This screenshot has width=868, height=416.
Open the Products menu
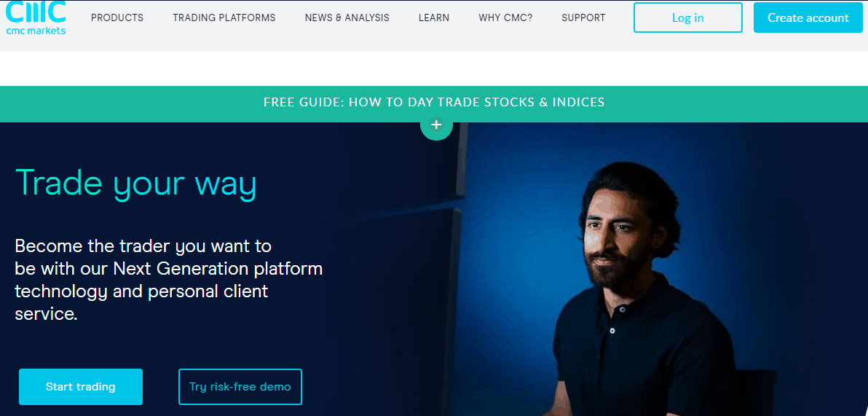pyautogui.click(x=117, y=17)
